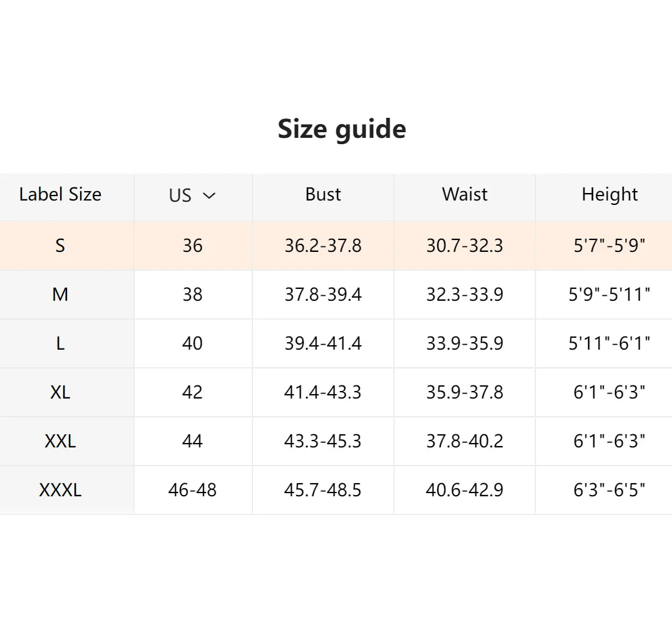The image size is (672, 626).
Task: Click US size 38 cell
Action: pos(194,295)
